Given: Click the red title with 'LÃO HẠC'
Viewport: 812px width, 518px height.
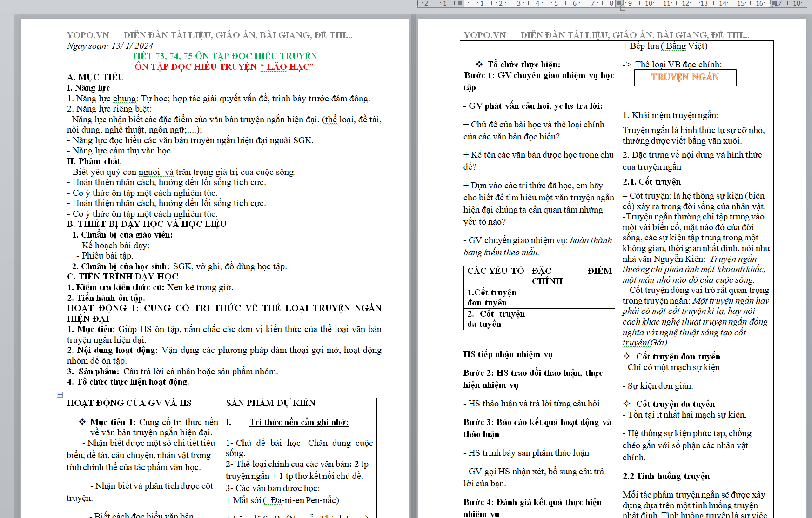Looking at the screenshot, I should click(224, 67).
